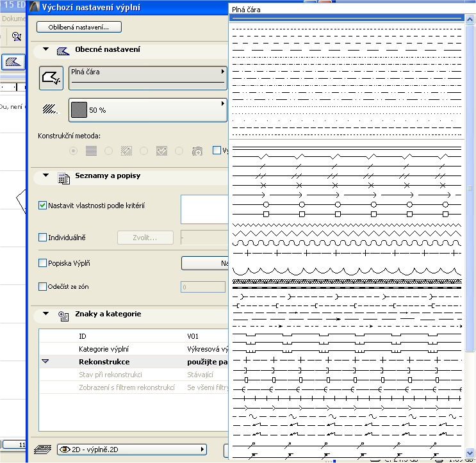The height and width of the screenshot is (463, 476).
Task: Choose the zigzag break line type
Action: pyautogui.click(x=347, y=156)
